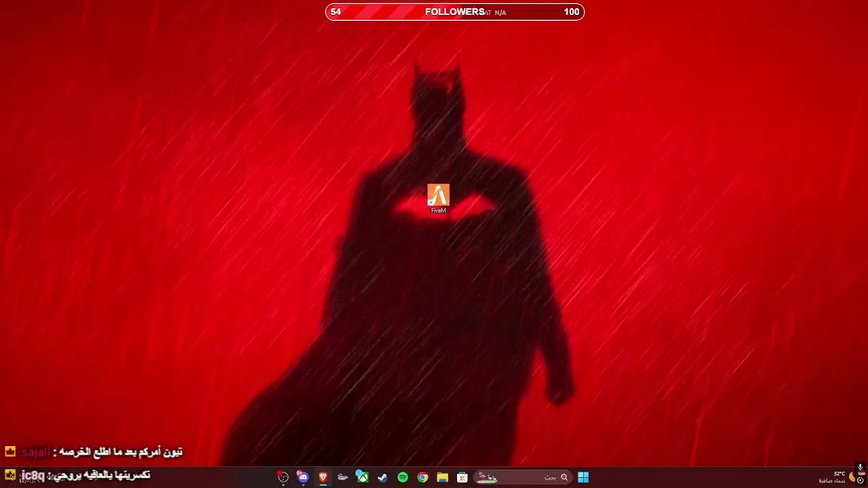Click the crown badge beside jc8q
This screenshot has width=868, height=488.
pyautogui.click(x=10, y=474)
